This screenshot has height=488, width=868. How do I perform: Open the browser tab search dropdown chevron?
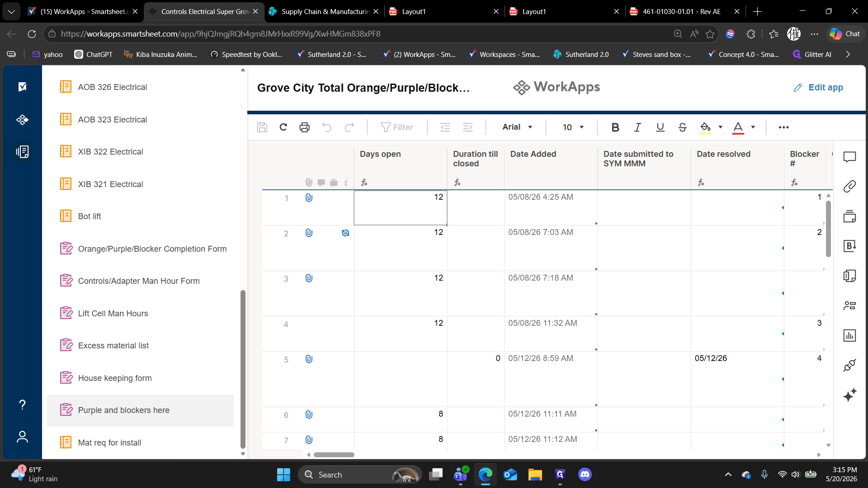[11, 11]
